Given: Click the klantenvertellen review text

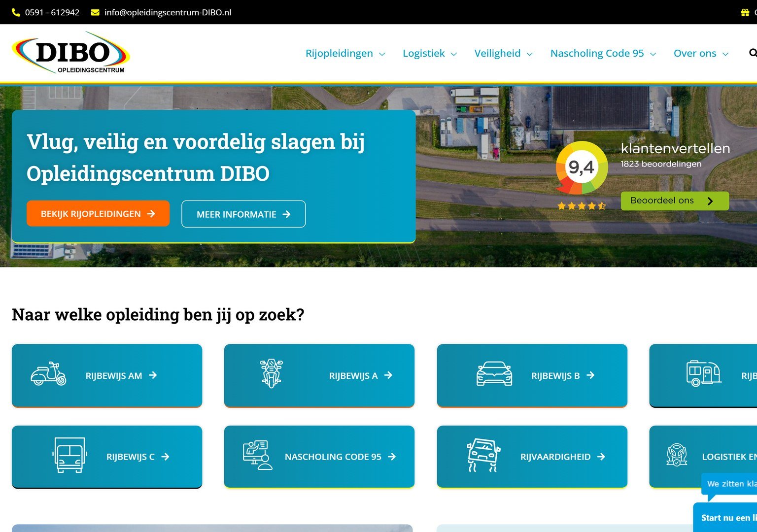Looking at the screenshot, I should pyautogui.click(x=675, y=148).
